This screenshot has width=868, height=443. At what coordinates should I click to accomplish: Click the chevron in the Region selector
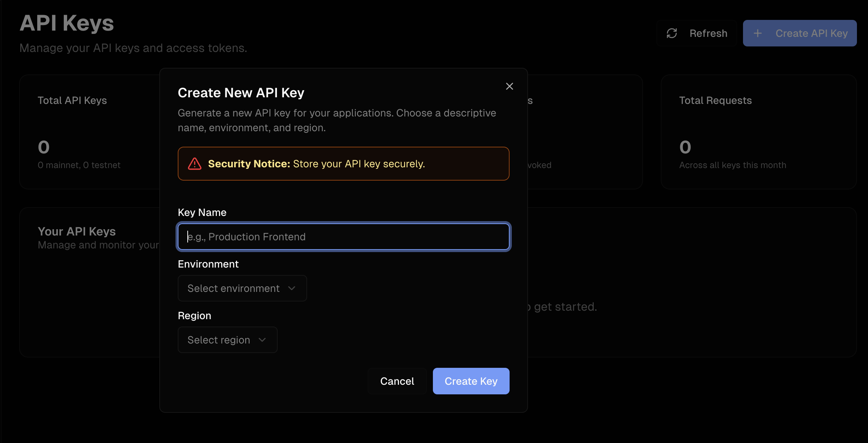pos(263,340)
